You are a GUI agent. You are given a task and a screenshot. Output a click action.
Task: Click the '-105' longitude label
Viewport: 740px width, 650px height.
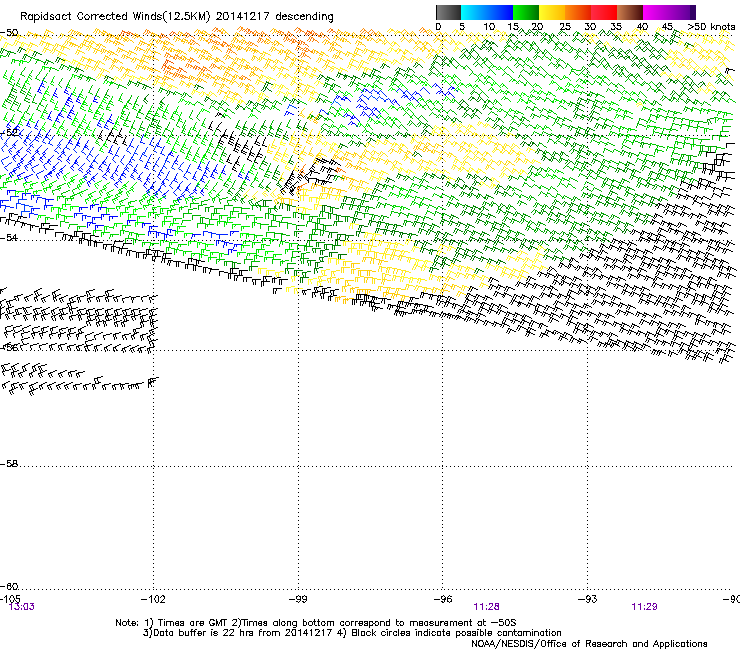pyautogui.click(x=10, y=599)
